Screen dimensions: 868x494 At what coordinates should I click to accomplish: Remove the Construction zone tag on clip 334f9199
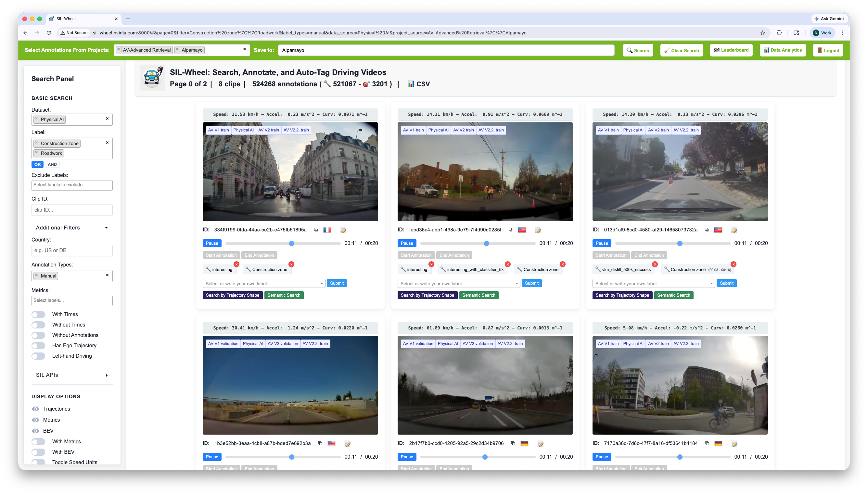[x=291, y=264]
